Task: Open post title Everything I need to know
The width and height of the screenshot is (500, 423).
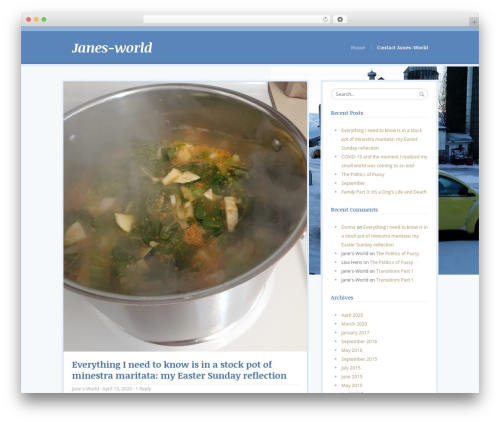Action: pos(179,370)
